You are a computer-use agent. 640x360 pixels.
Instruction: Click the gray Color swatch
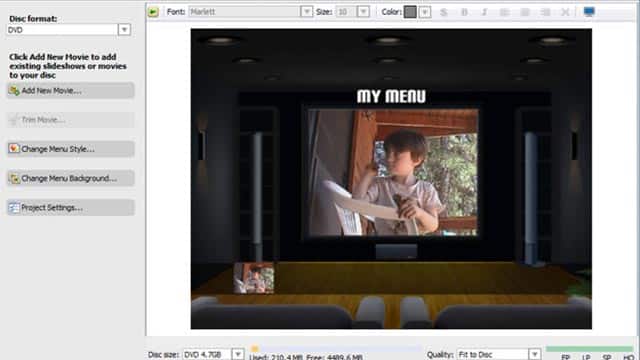[x=410, y=12]
